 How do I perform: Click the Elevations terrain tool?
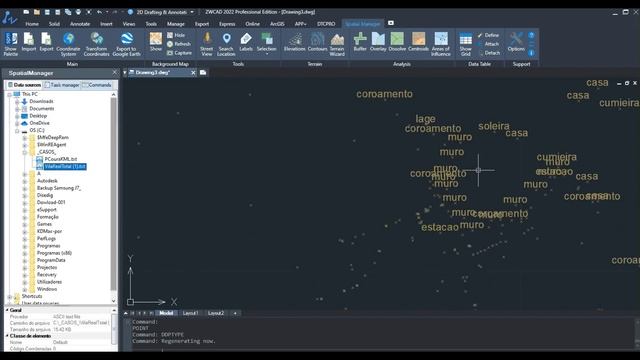295,42
